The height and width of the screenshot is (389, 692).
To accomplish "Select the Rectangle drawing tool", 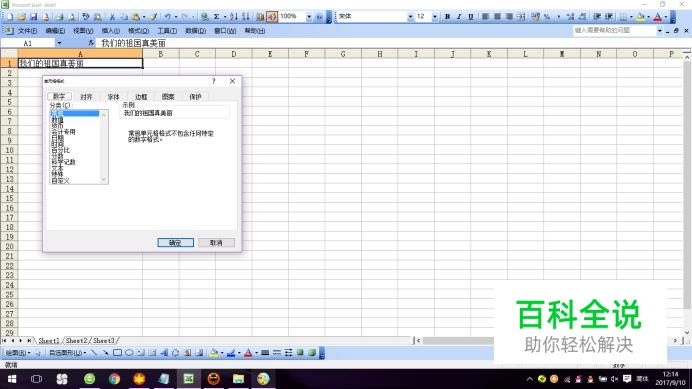I will [117, 353].
